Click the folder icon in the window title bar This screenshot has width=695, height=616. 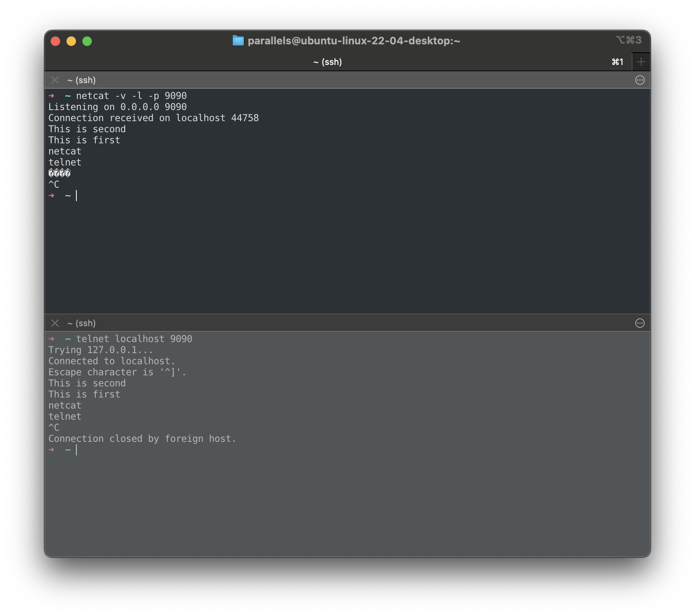(238, 40)
